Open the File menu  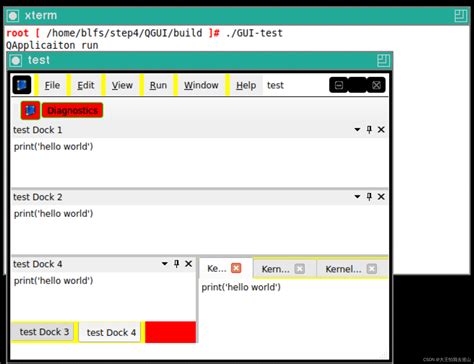tap(52, 85)
